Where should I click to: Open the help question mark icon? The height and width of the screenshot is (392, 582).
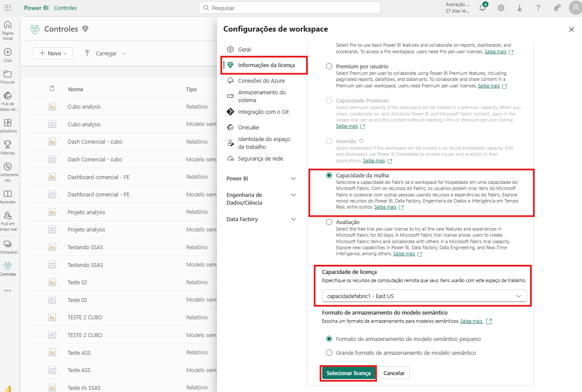pyautogui.click(x=538, y=8)
